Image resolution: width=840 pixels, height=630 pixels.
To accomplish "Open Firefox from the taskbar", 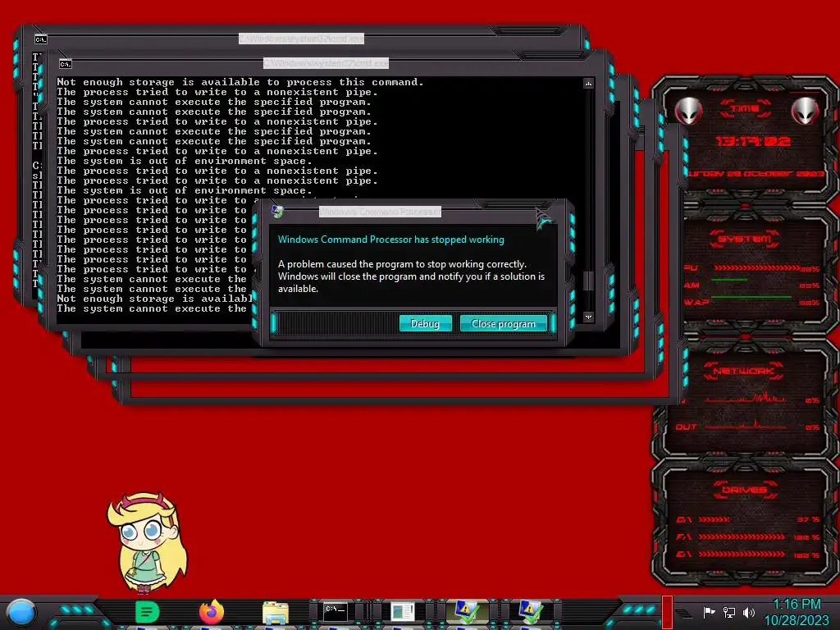I will pos(212,612).
